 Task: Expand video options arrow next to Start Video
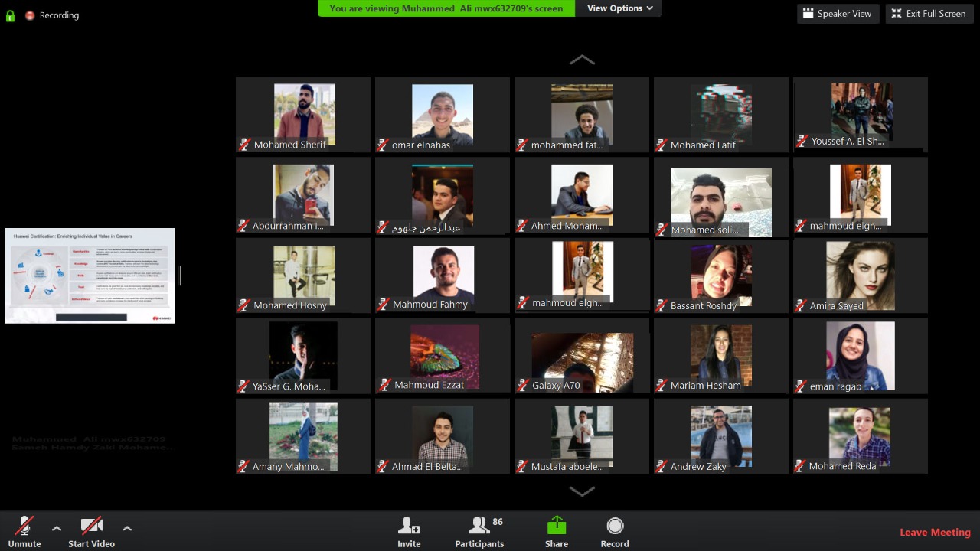click(127, 528)
